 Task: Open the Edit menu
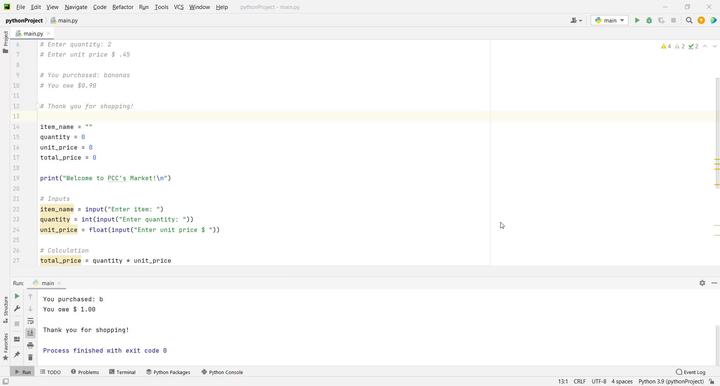[x=36, y=7]
